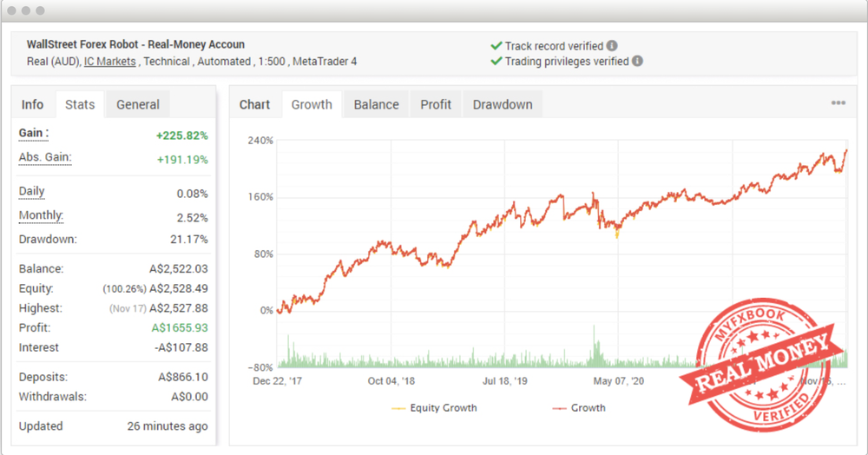Screen dimensions: 868x455
Task: Select the Growth chart tab
Action: click(312, 105)
